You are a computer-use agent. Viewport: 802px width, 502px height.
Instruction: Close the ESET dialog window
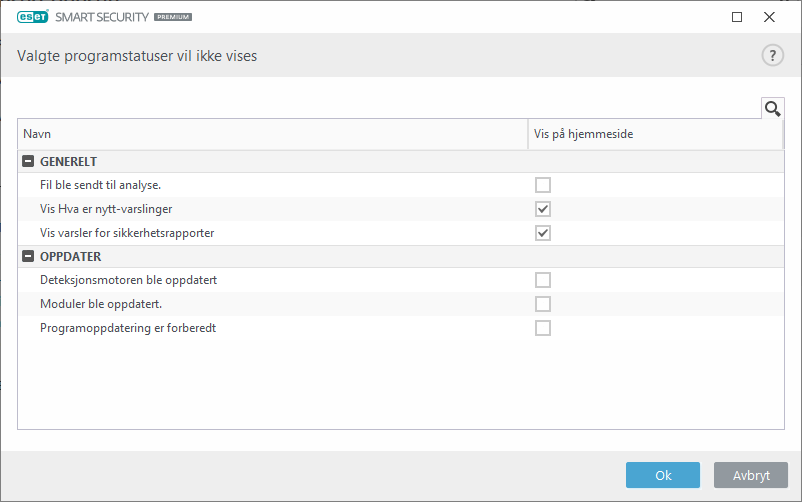click(x=769, y=17)
